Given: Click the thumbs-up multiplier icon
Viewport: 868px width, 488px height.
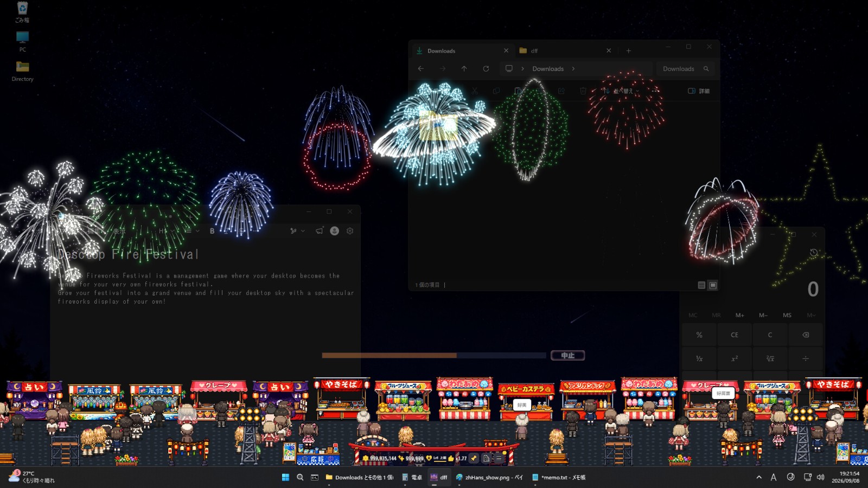Looking at the screenshot, I should point(451,458).
